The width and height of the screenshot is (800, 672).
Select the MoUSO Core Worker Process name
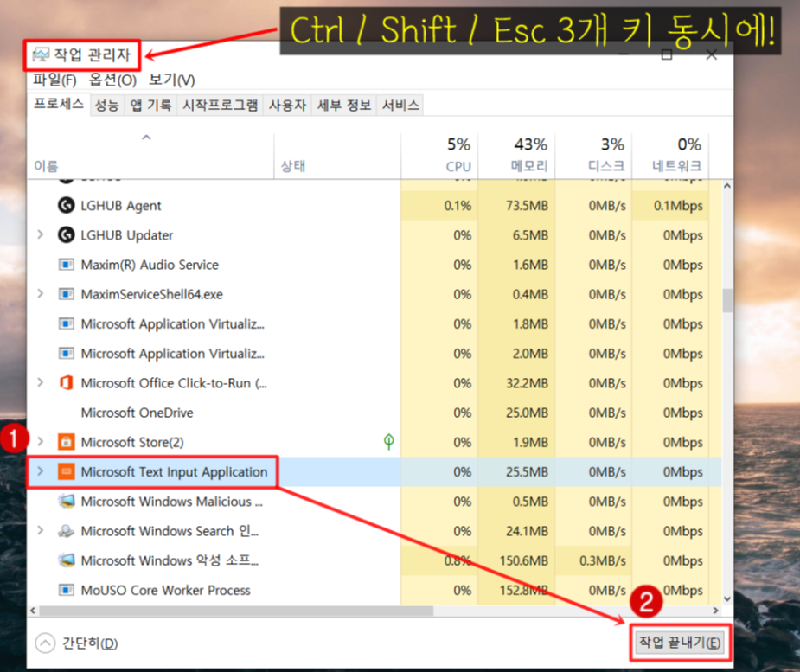(x=166, y=591)
